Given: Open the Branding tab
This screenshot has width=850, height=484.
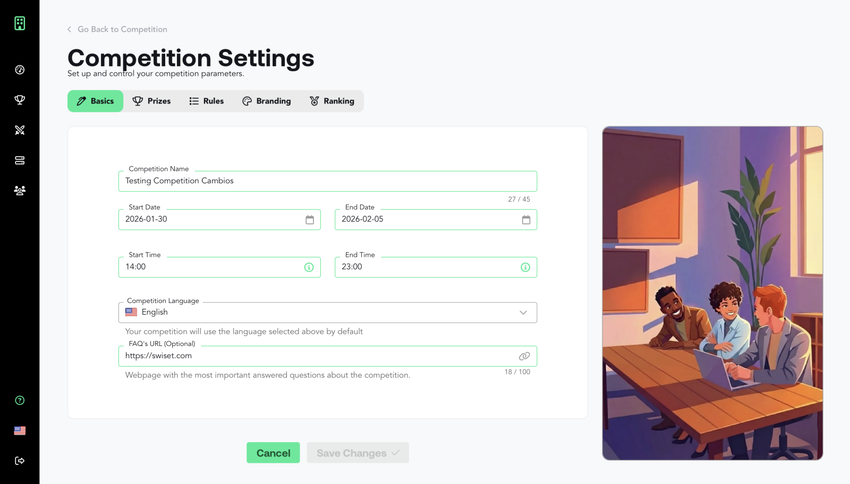Looking at the screenshot, I should [x=266, y=101].
